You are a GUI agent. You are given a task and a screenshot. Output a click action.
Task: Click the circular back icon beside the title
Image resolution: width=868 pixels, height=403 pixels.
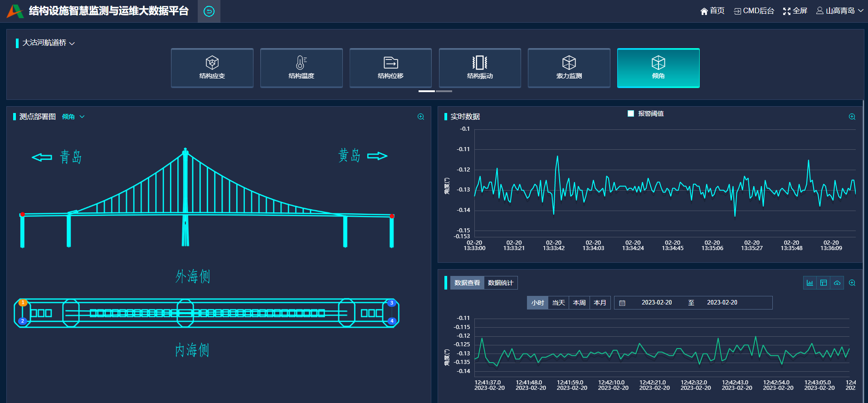[209, 11]
